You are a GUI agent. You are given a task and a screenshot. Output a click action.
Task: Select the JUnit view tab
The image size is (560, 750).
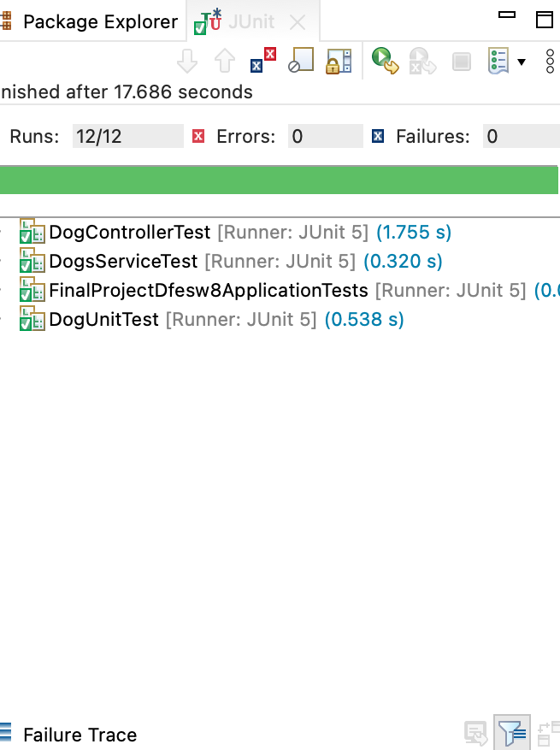(251, 22)
